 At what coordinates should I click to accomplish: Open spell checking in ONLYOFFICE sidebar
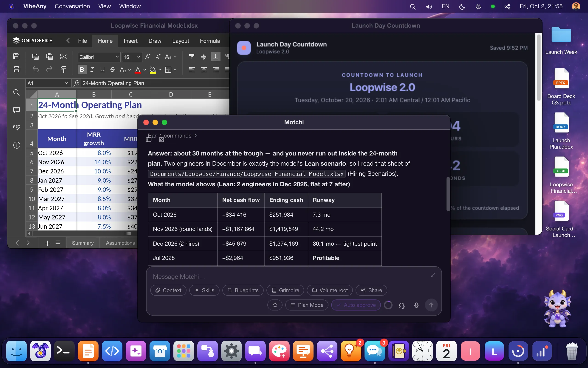pos(16,127)
